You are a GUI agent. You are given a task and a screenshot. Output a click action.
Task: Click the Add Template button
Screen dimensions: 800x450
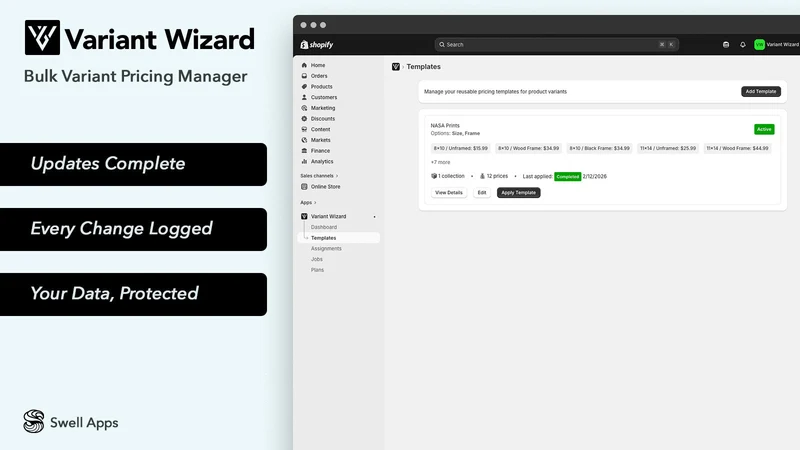761,91
